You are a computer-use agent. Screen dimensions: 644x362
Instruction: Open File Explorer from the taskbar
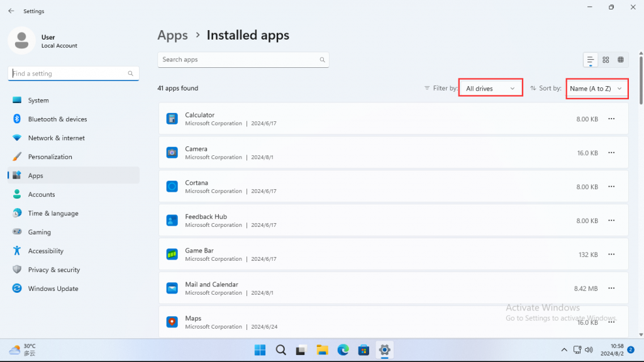323,350
